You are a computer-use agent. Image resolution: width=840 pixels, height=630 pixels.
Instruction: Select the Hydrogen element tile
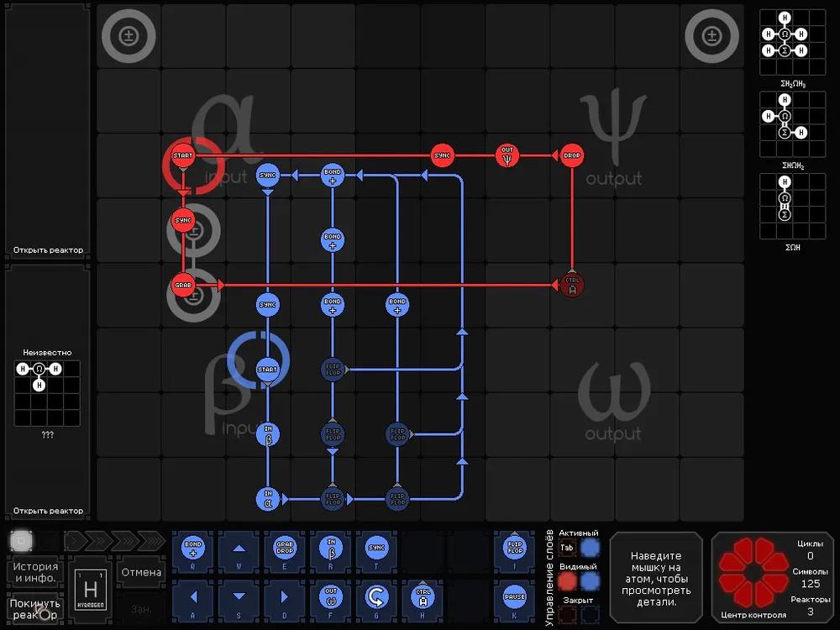pos(91,590)
